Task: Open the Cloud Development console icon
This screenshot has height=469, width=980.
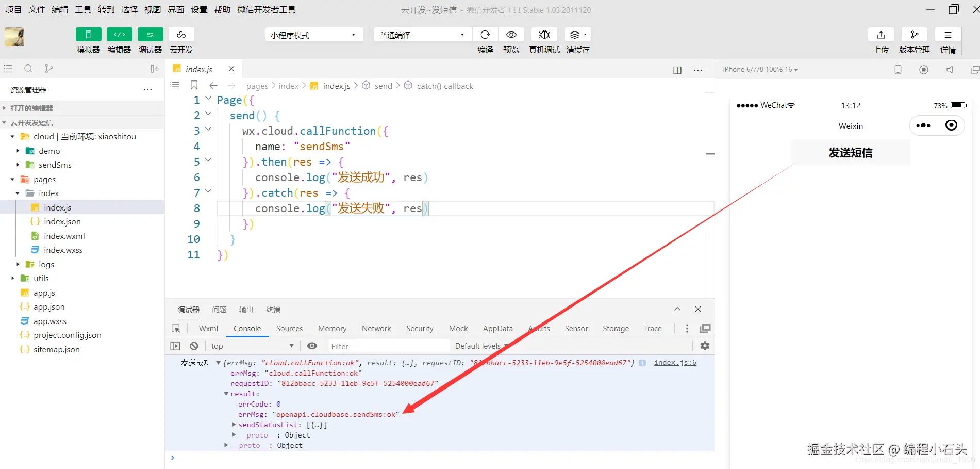Action: pyautogui.click(x=181, y=35)
